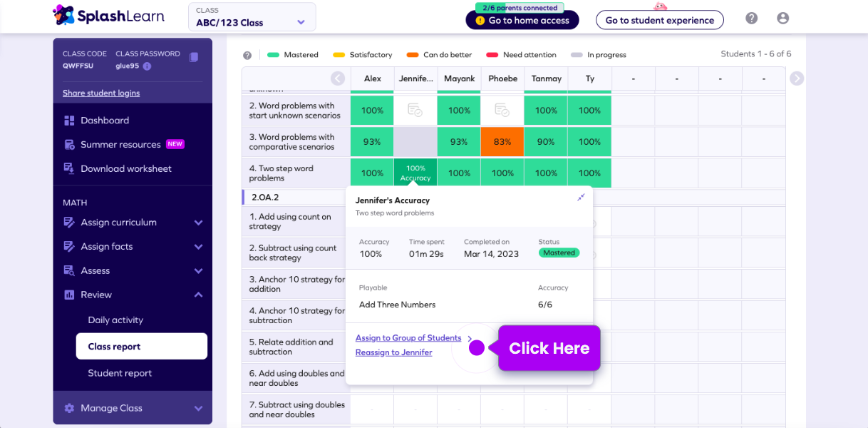Click the legend help icon beside Mastered
868x428 pixels.
click(x=247, y=56)
